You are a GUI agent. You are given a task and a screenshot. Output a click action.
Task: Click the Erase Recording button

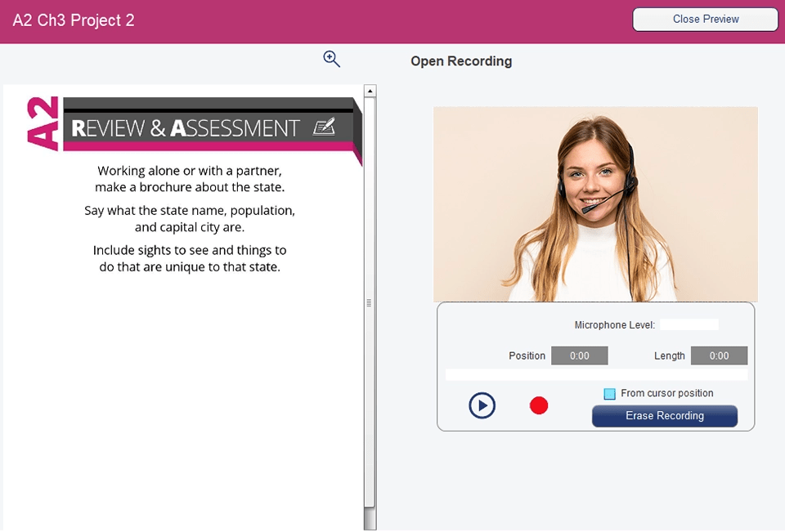[664, 416]
